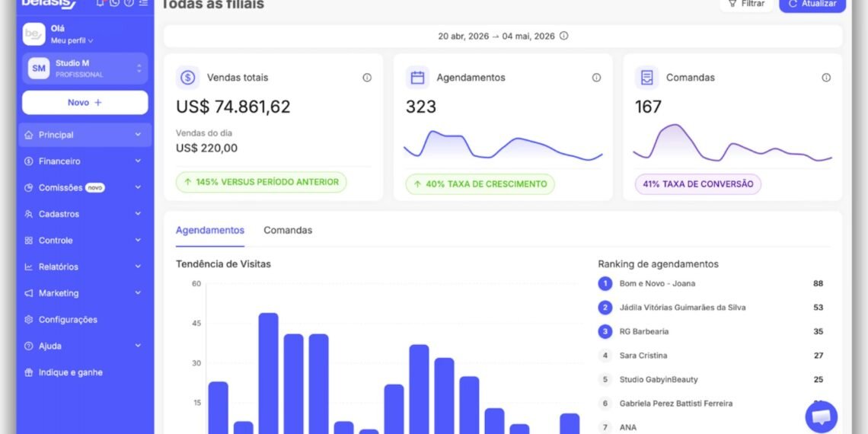Click ranking row Gabriela Perez Battisti Ferreira
Viewport: 868px width, 434px height.
711,404
